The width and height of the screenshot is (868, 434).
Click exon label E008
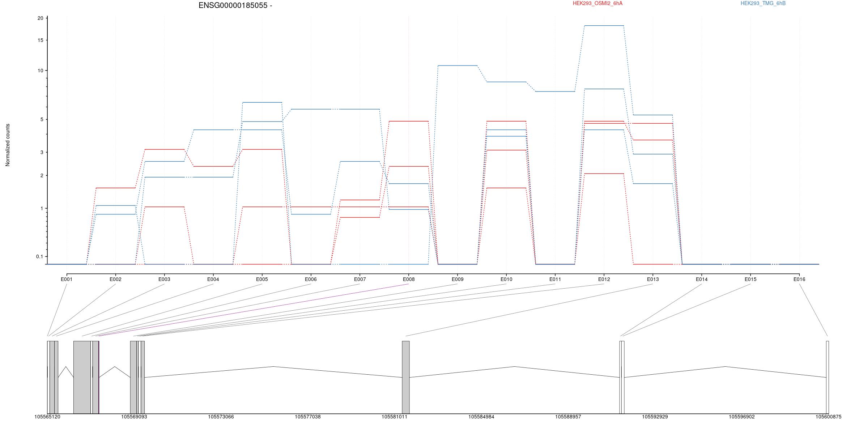[409, 279]
